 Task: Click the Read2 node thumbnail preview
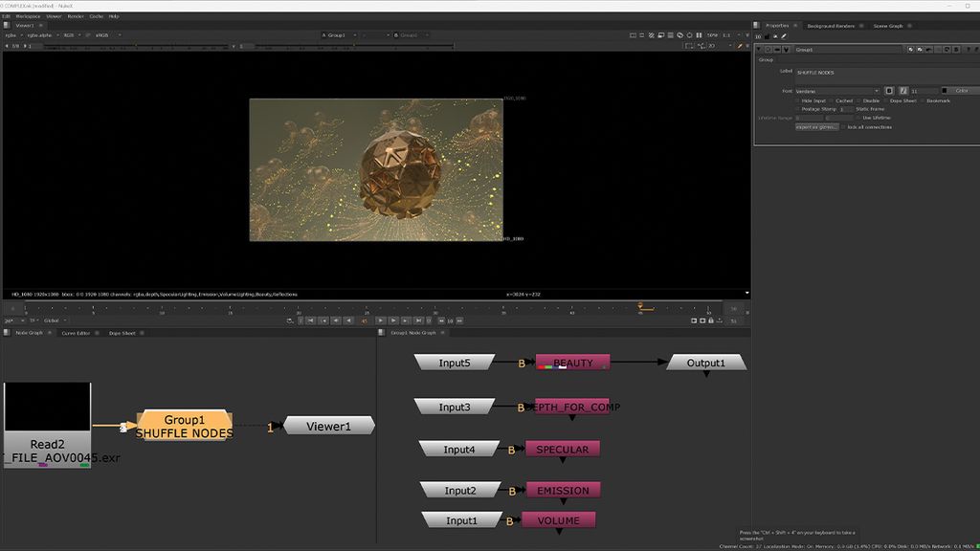(47, 408)
